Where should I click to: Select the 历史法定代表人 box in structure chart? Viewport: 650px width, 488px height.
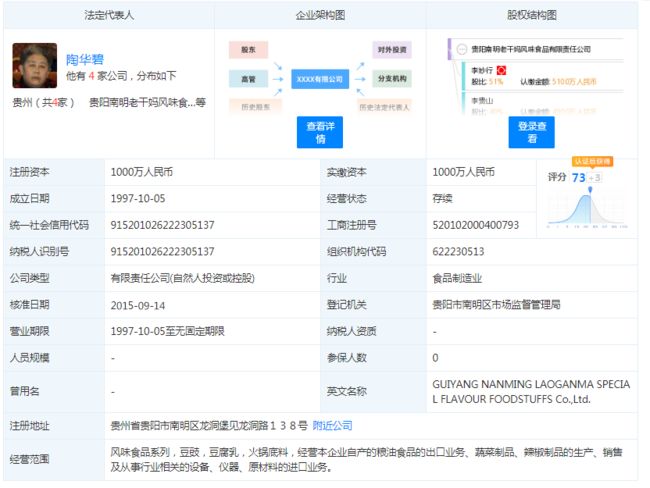click(x=384, y=107)
